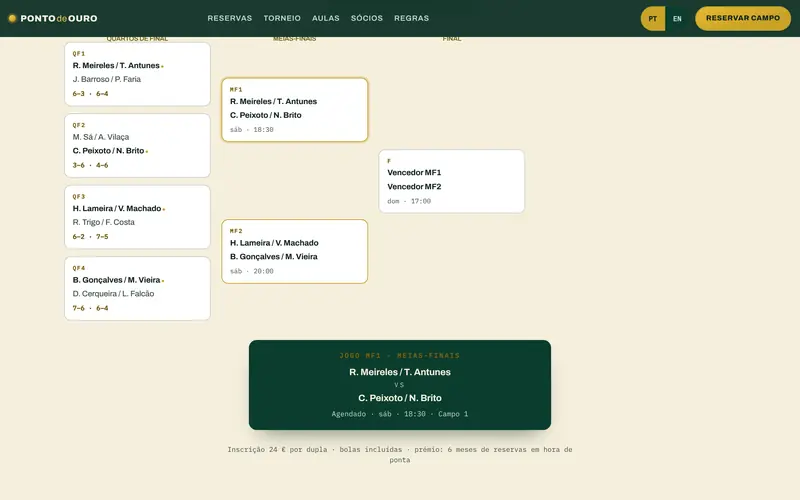Click J. Barroso / P. Faria in QF1
This screenshot has width=800, height=500.
click(107, 79)
